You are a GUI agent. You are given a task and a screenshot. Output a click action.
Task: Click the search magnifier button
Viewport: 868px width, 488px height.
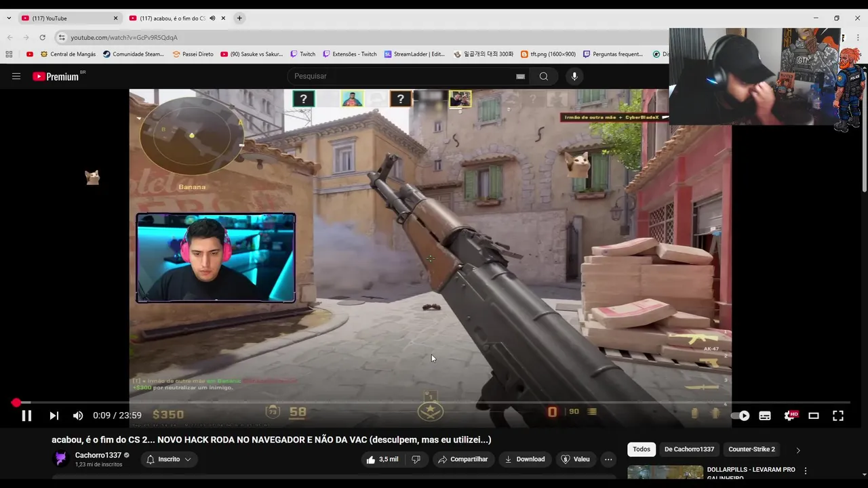point(543,76)
